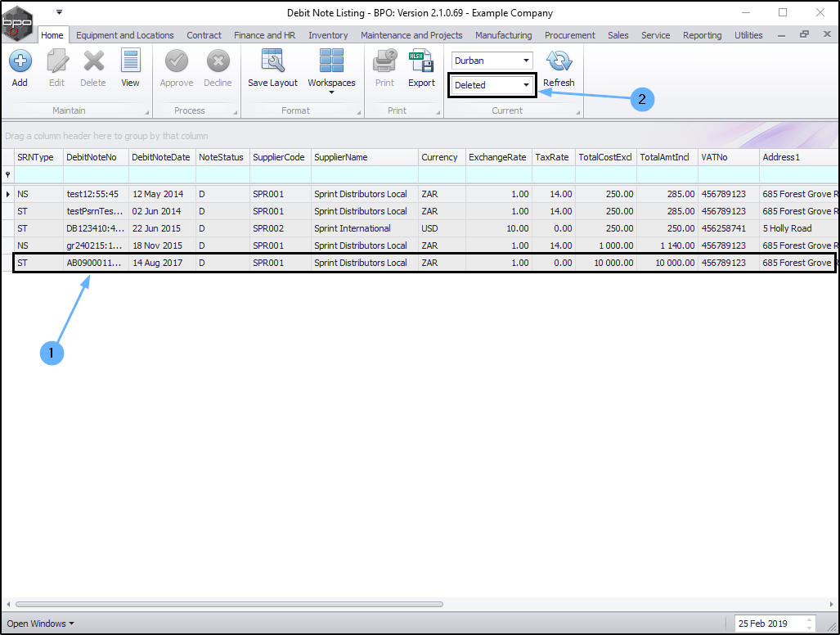Open the Service tab

[656, 35]
